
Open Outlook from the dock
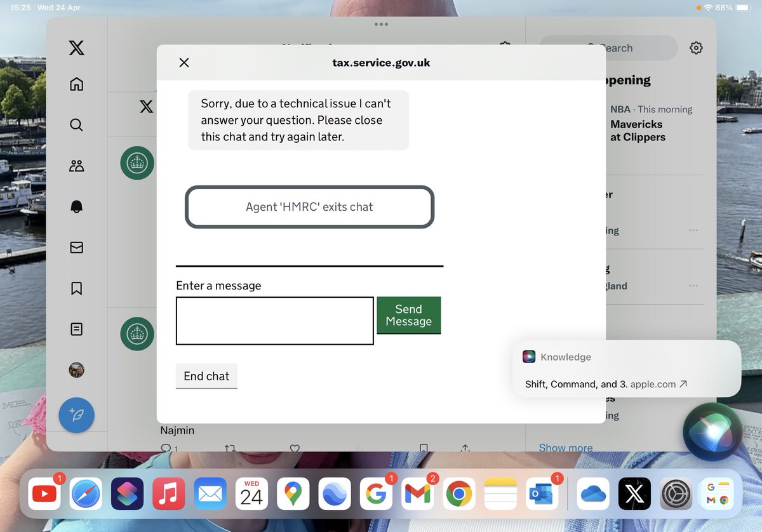coord(542,494)
